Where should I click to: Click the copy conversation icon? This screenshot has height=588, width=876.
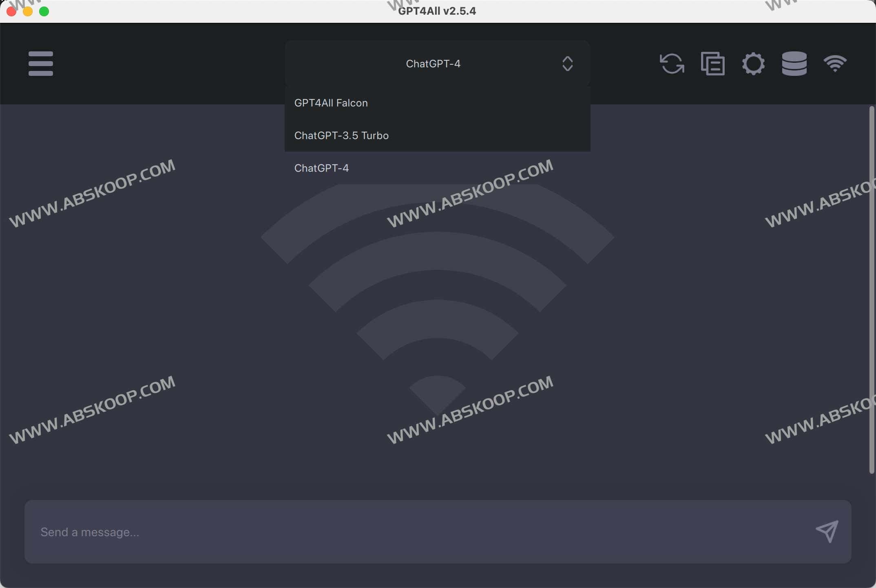pyautogui.click(x=712, y=64)
